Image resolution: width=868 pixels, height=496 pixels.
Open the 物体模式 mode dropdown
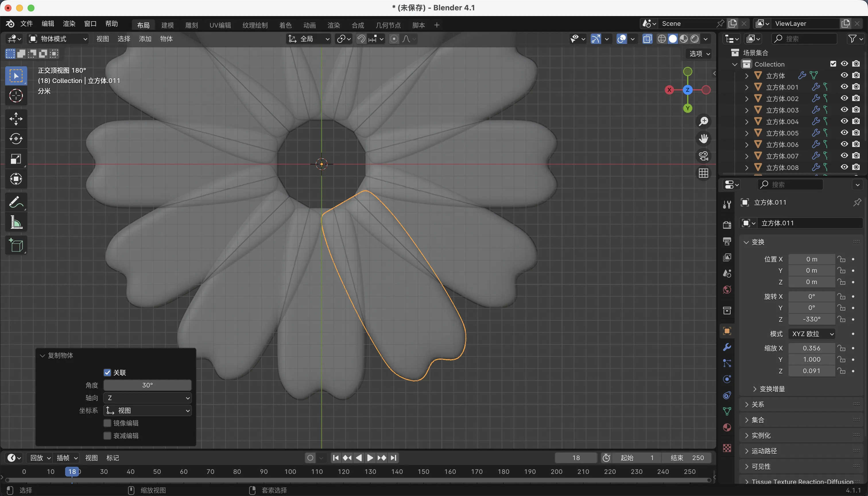click(58, 39)
